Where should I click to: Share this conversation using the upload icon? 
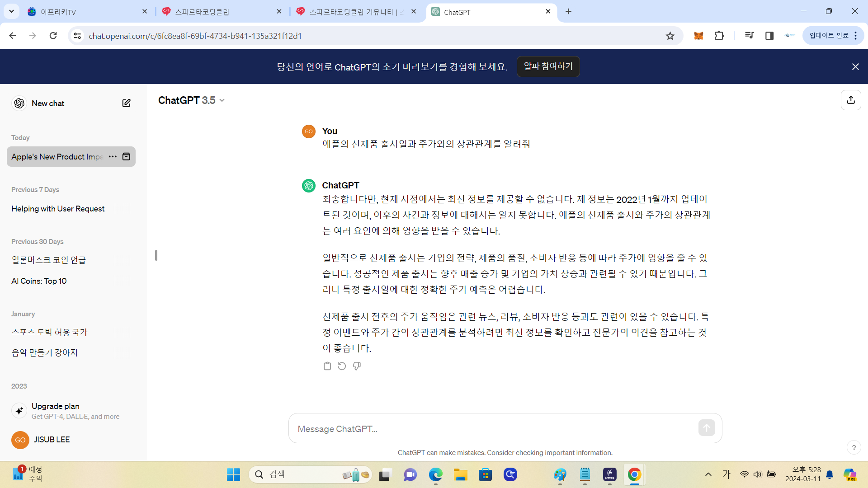[x=851, y=100]
